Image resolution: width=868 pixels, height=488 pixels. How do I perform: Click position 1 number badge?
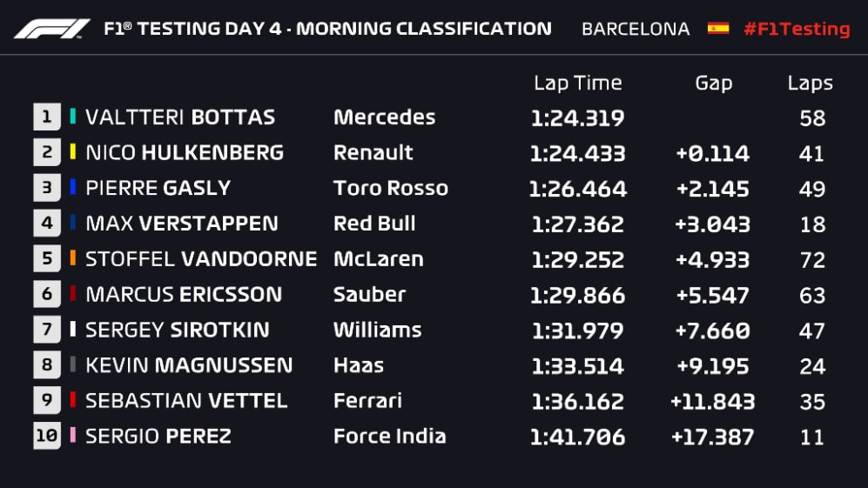click(47, 117)
